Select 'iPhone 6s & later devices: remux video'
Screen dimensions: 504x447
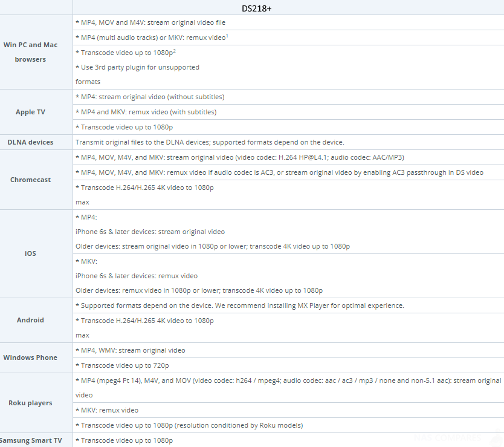pos(137,276)
